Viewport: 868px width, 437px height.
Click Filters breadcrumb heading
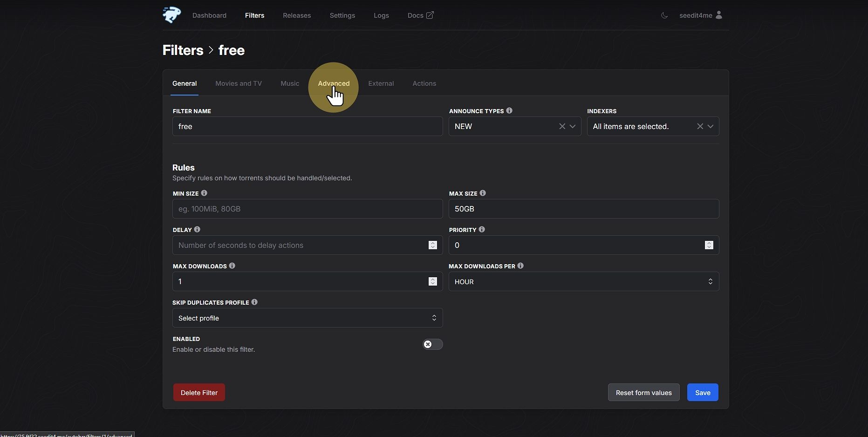click(183, 50)
